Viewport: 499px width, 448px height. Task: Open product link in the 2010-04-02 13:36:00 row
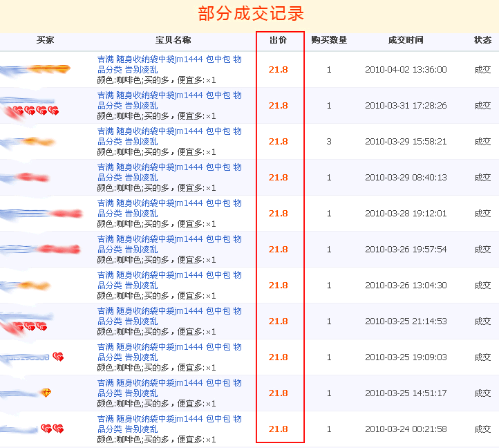point(169,64)
